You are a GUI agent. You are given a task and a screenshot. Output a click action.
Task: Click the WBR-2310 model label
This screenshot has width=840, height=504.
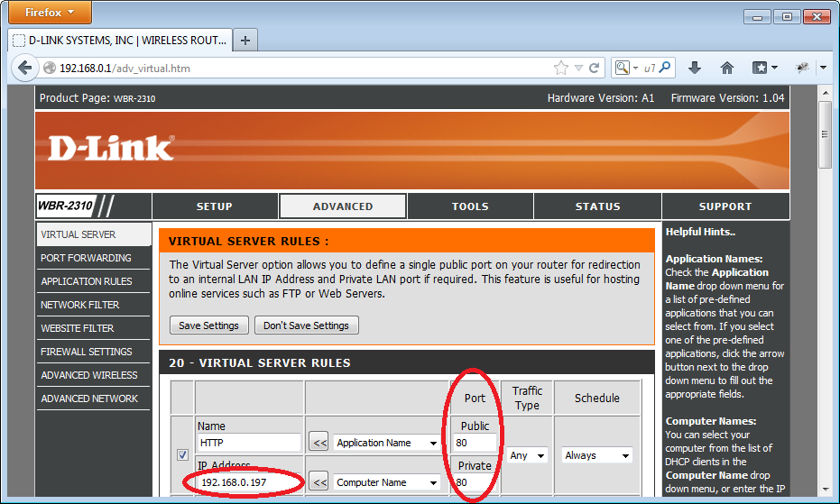click(x=65, y=206)
